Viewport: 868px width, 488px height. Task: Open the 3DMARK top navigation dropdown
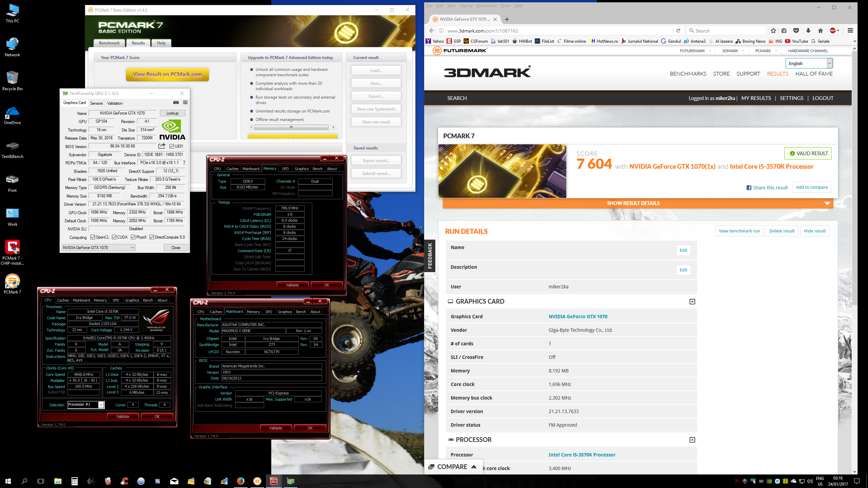(x=733, y=51)
